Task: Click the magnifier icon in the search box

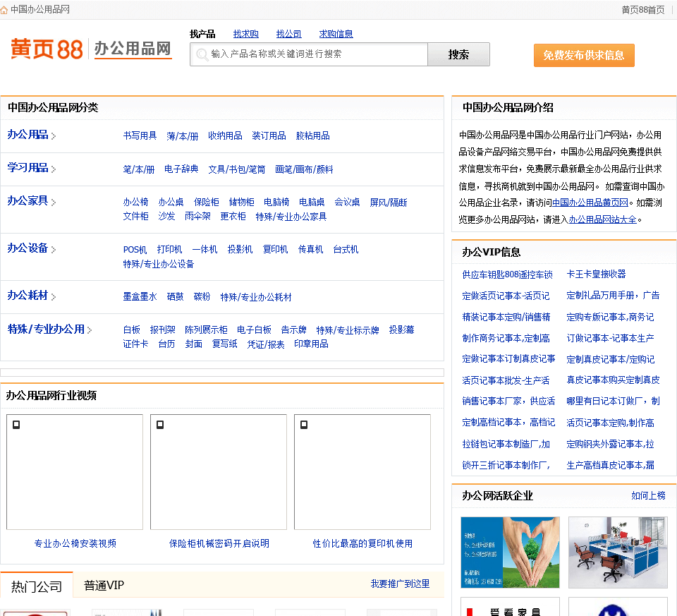Action: [x=202, y=54]
